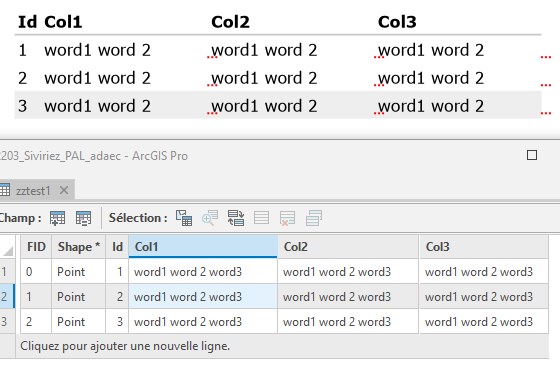560x370 pixels.
Task: Click the Zoom To Selection icon
Action: tap(210, 218)
